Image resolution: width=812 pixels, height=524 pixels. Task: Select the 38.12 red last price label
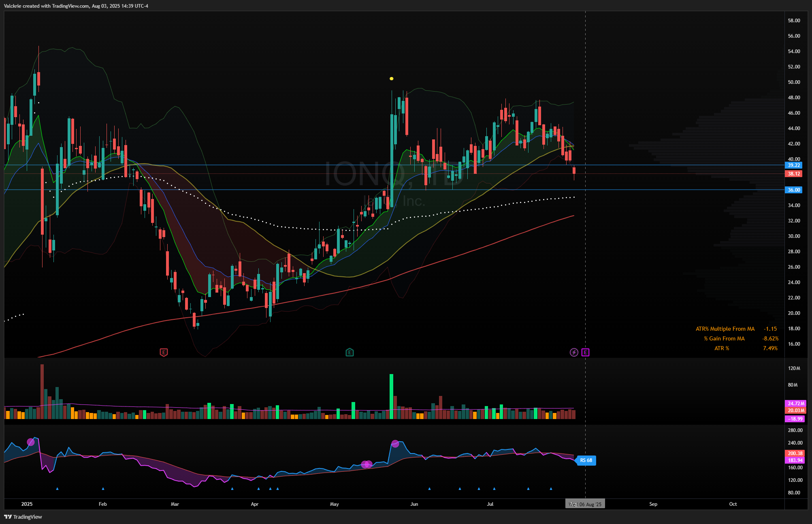pyautogui.click(x=794, y=174)
